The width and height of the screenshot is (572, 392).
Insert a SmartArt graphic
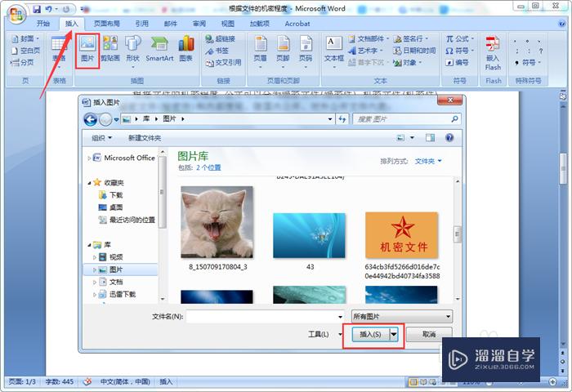159,49
